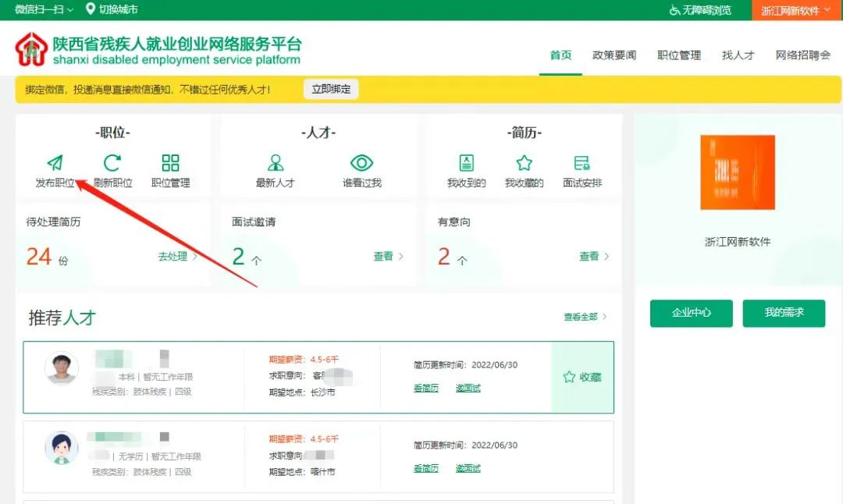Open 职位管理 via the grid icon
This screenshot has height=504, width=843.
[x=171, y=164]
